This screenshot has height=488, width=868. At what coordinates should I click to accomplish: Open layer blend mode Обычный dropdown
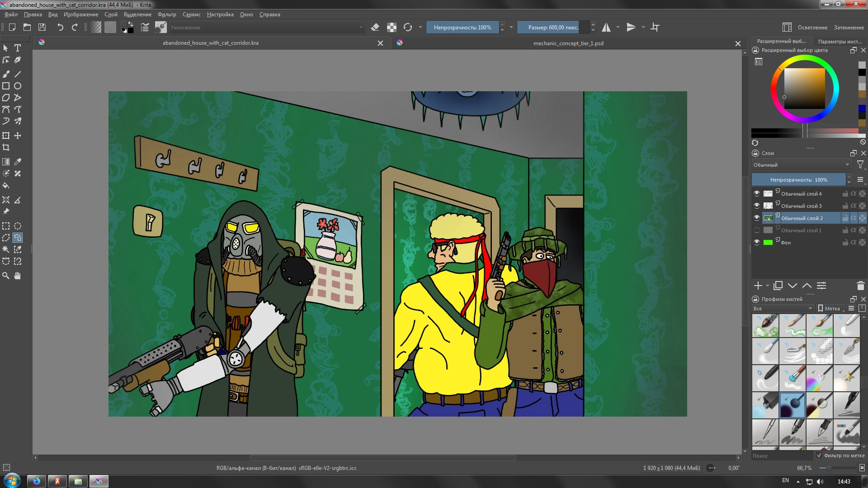click(x=801, y=165)
